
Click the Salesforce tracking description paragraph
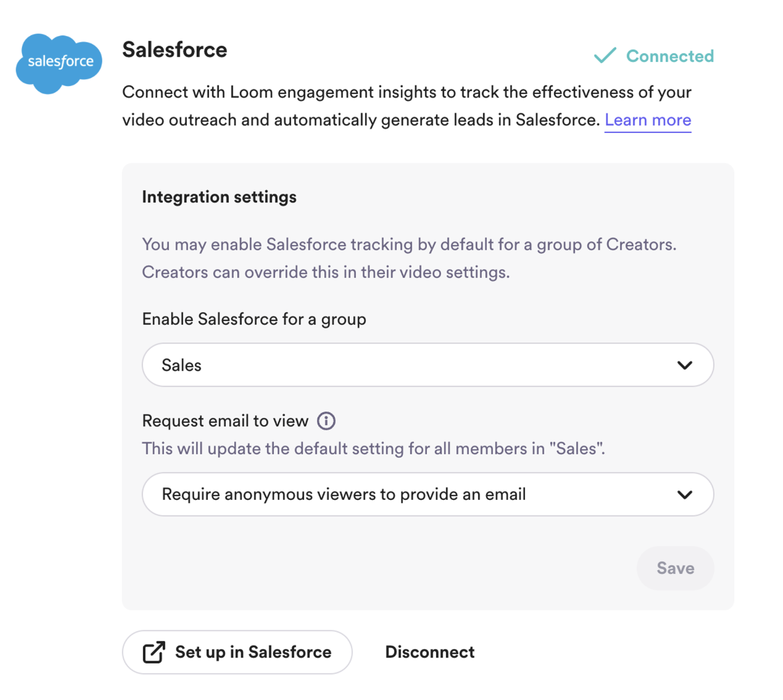(x=409, y=259)
